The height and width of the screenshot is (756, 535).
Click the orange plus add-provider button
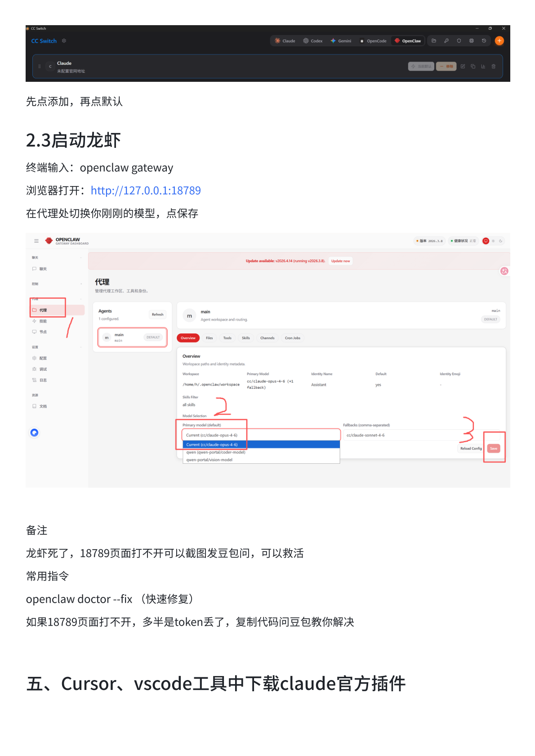(x=499, y=41)
